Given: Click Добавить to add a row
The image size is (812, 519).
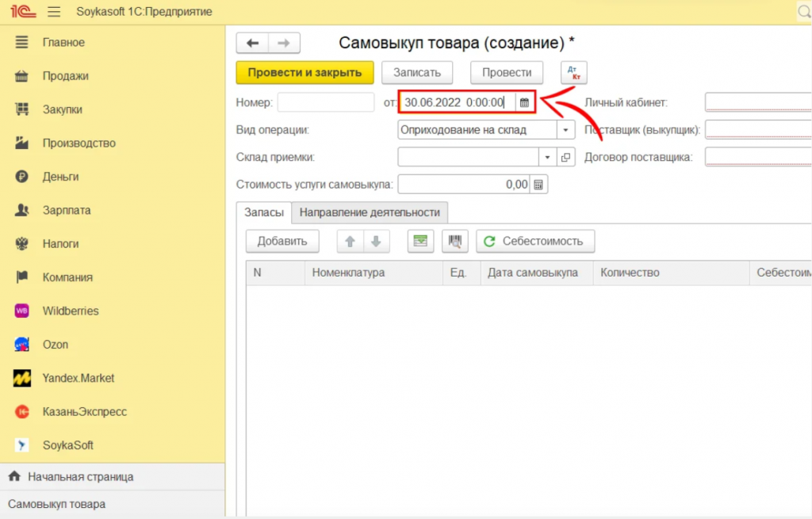Looking at the screenshot, I should (282, 242).
